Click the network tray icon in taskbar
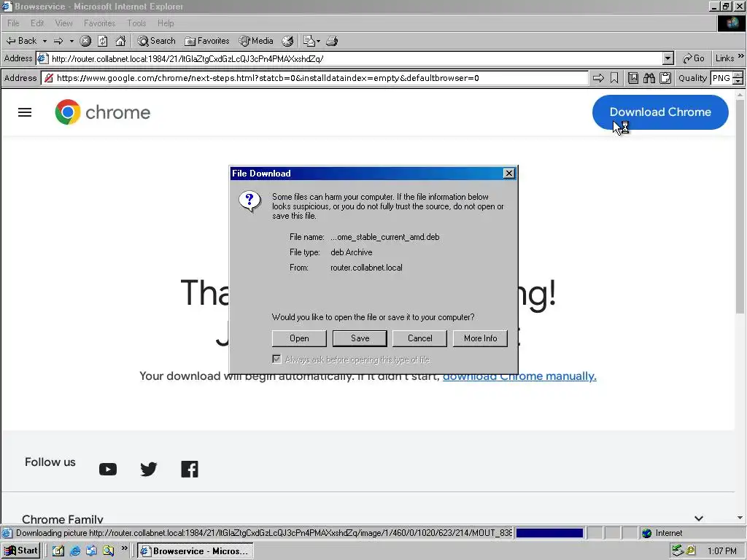747x560 pixels. [x=678, y=551]
